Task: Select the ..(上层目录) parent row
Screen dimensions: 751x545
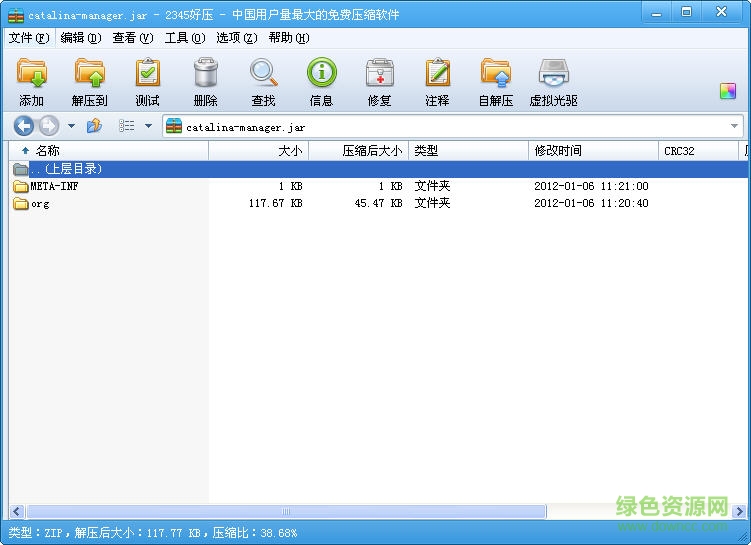Action: pyautogui.click(x=378, y=169)
